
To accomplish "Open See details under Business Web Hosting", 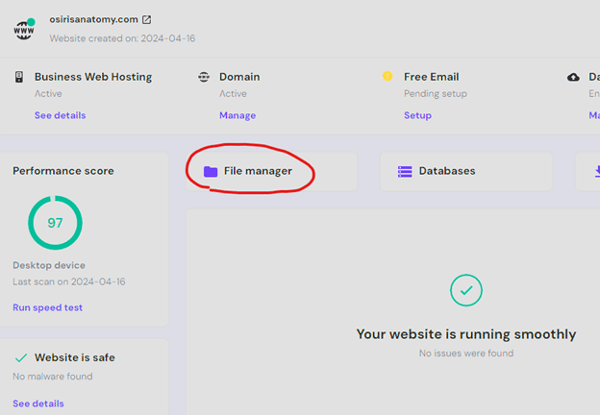I will pyautogui.click(x=60, y=115).
